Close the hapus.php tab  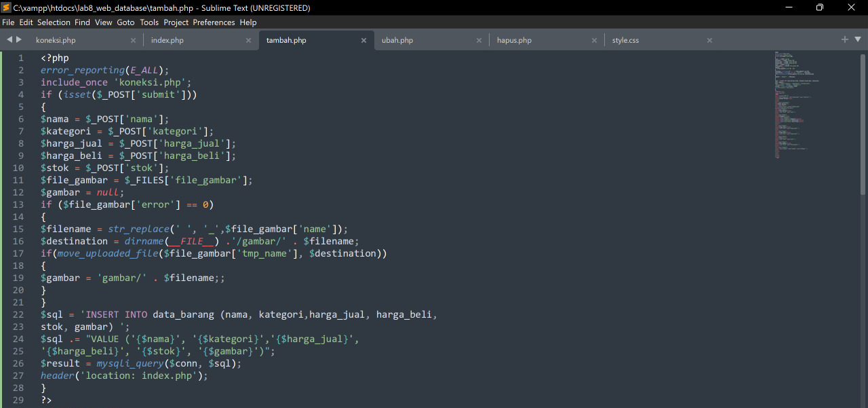(x=594, y=40)
